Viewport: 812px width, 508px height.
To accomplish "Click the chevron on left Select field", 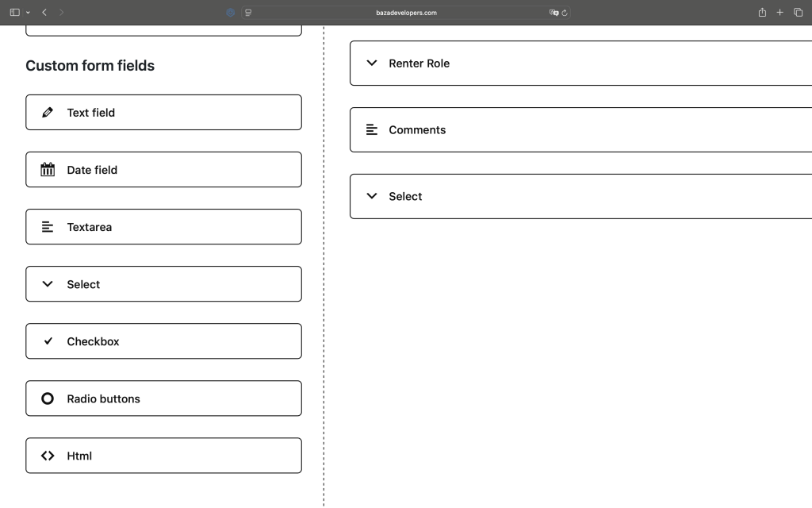I will click(47, 284).
